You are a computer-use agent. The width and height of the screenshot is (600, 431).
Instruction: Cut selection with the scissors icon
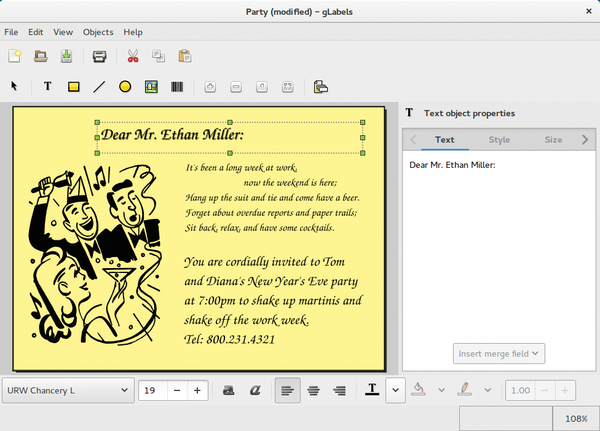click(x=133, y=56)
